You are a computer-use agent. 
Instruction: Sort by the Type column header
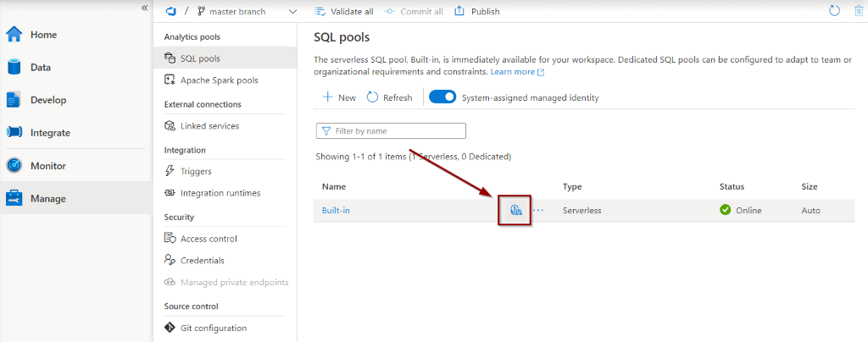(572, 187)
